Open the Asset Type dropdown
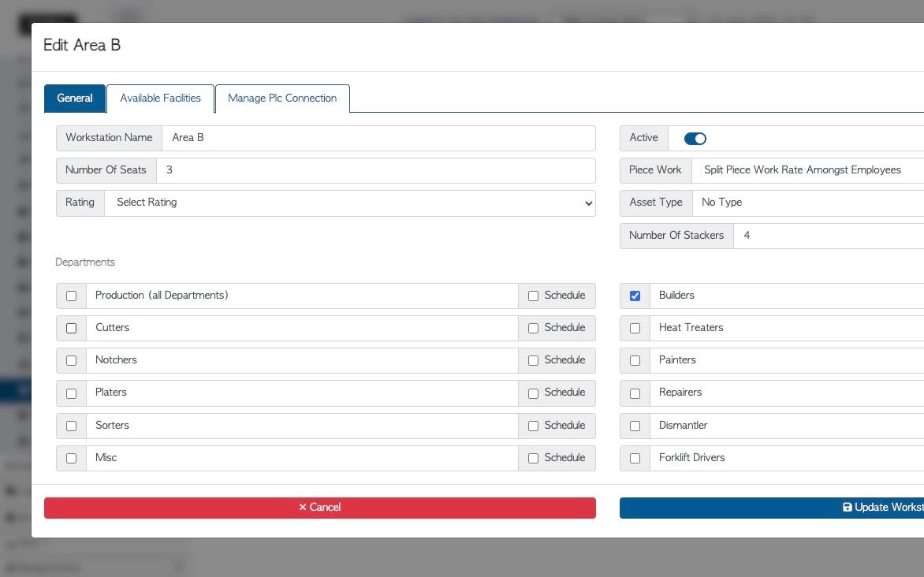This screenshot has height=577, width=924. [x=808, y=203]
